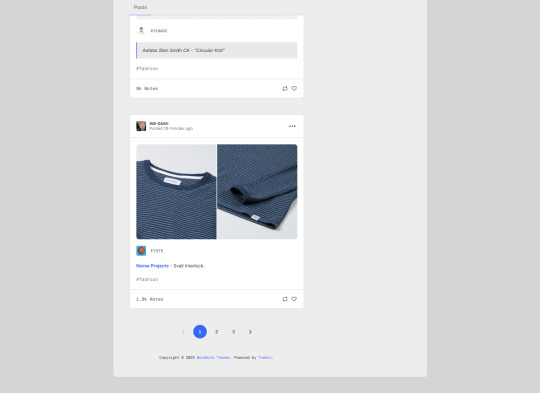Follow the Norse Projects link
The width and height of the screenshot is (540, 393).
click(153, 266)
